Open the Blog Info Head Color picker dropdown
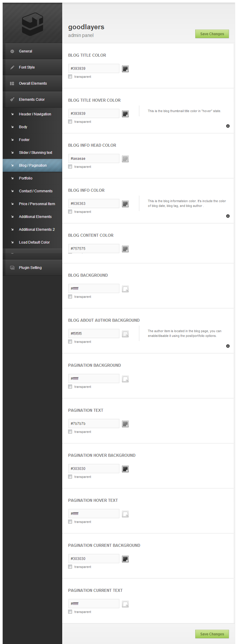Viewport: 239px width, 644px height. [x=125, y=159]
